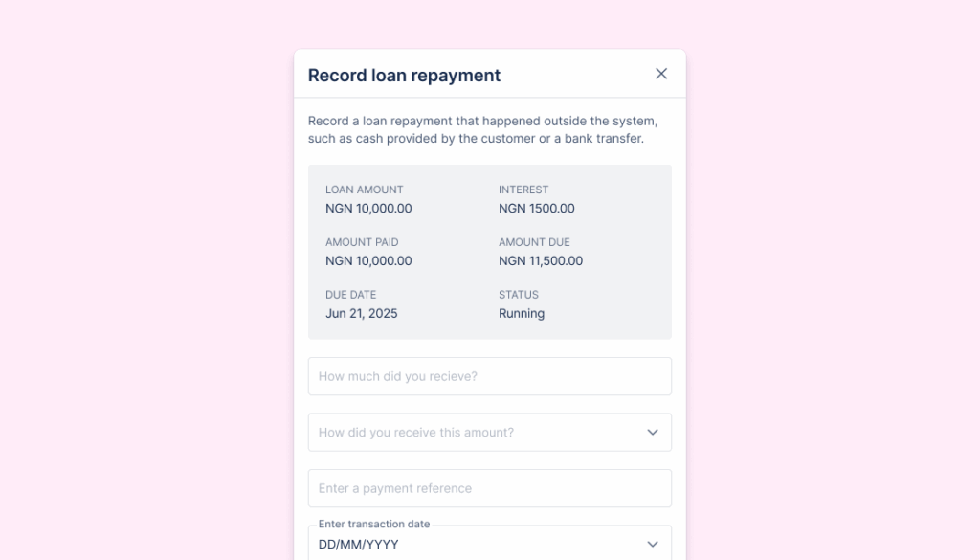Viewport: 980px width, 560px height.
Task: Select the due date Jun 21, 2025
Action: [x=361, y=314]
